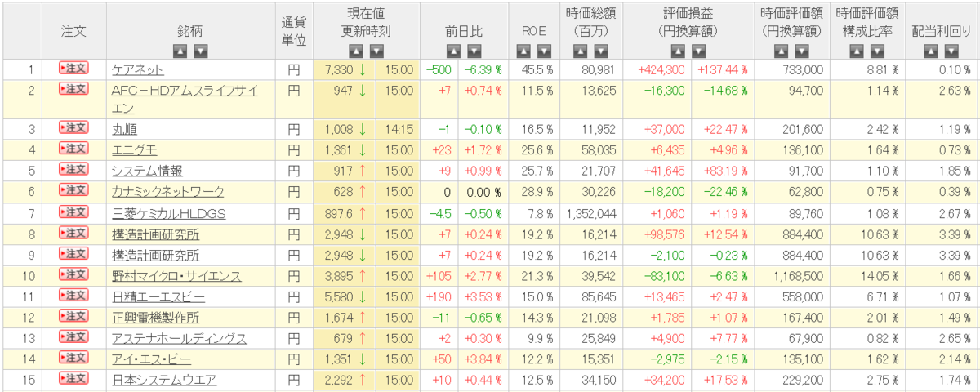The height and width of the screenshot is (392, 980).
Task: Sort 前日比 column ascending
Action: 453,51
